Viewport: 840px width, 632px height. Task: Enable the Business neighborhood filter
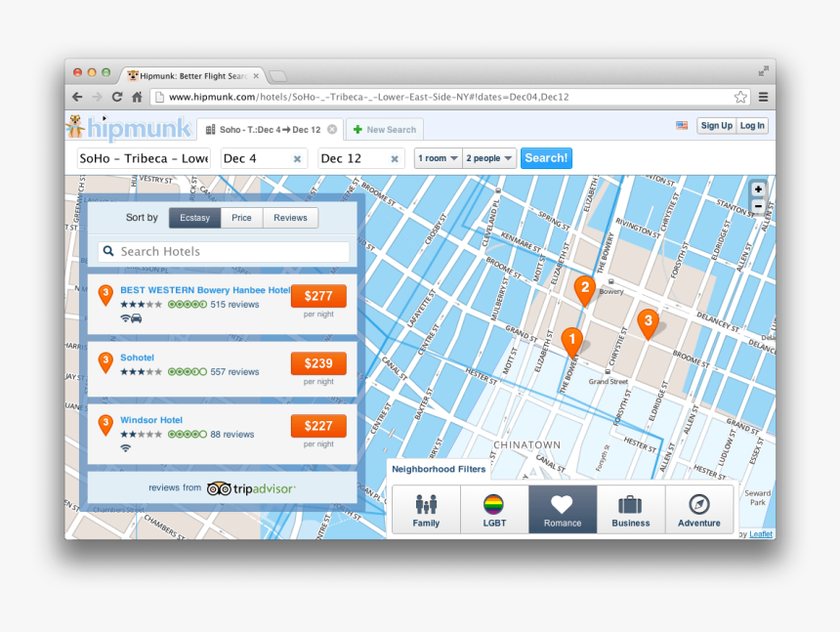(x=630, y=504)
